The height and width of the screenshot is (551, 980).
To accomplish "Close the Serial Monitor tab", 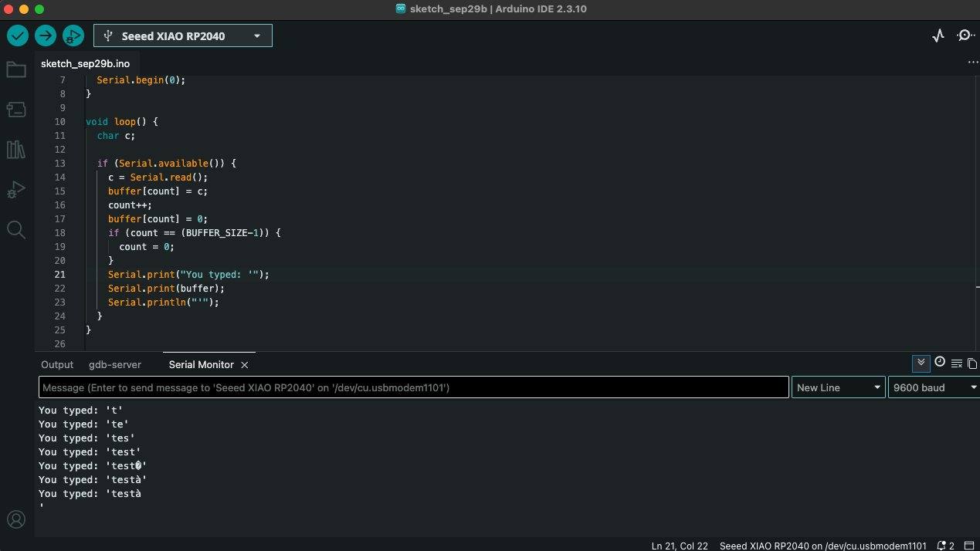I will pos(245,365).
